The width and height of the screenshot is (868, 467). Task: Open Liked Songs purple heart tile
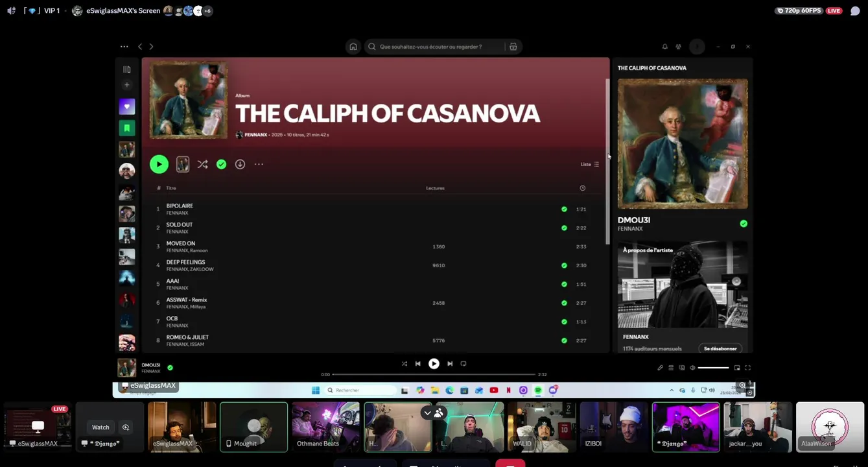point(127,106)
